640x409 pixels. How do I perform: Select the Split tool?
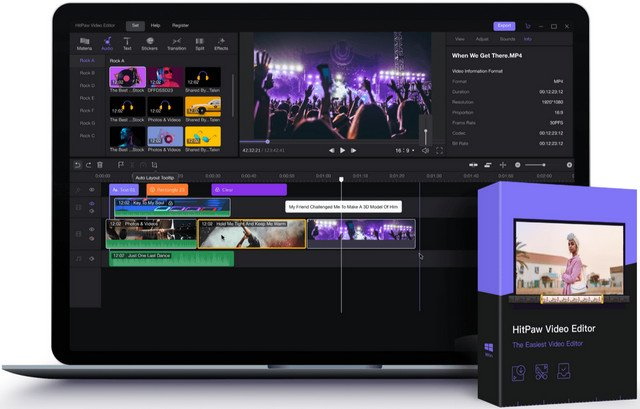(x=200, y=43)
